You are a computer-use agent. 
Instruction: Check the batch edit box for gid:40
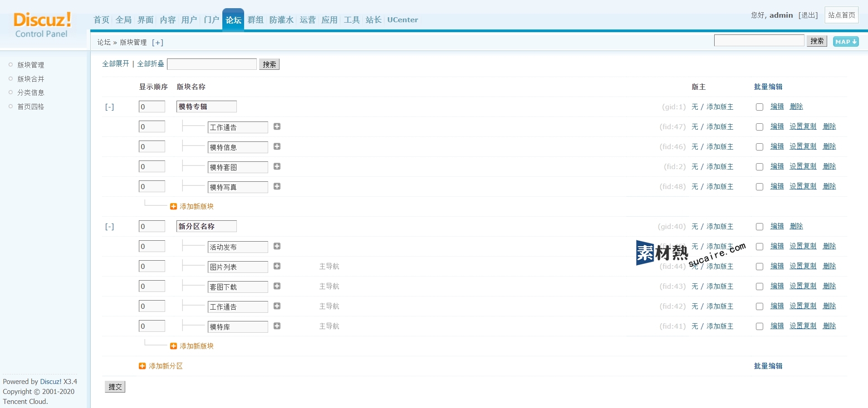pyautogui.click(x=760, y=227)
